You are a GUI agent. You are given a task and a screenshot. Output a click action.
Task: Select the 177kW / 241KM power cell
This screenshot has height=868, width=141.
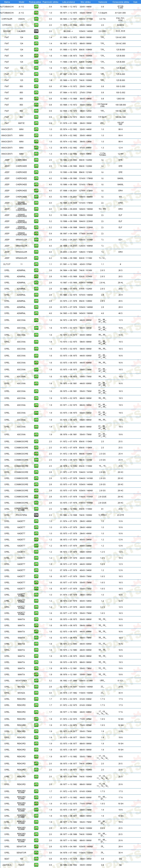pyautogui.click(x=85, y=234)
